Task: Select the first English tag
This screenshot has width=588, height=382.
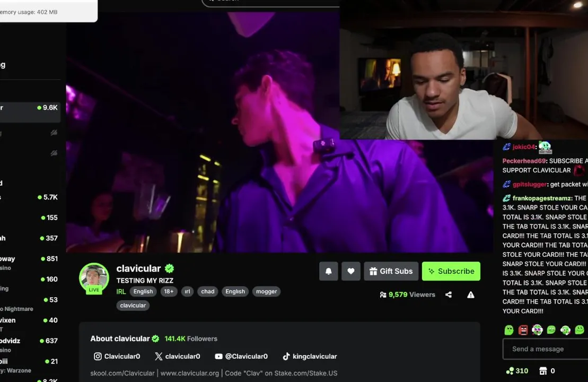Action: [x=143, y=292]
